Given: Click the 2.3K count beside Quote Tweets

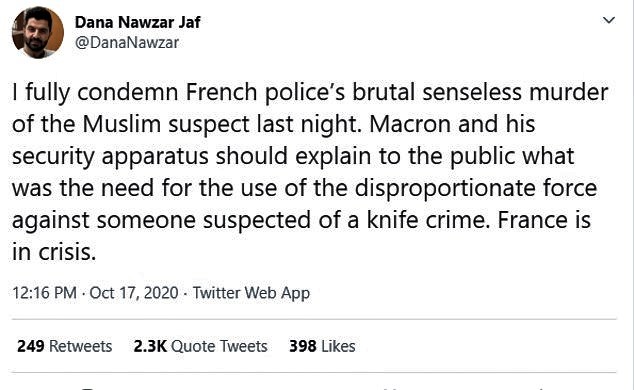Looking at the screenshot, I should (x=150, y=346).
